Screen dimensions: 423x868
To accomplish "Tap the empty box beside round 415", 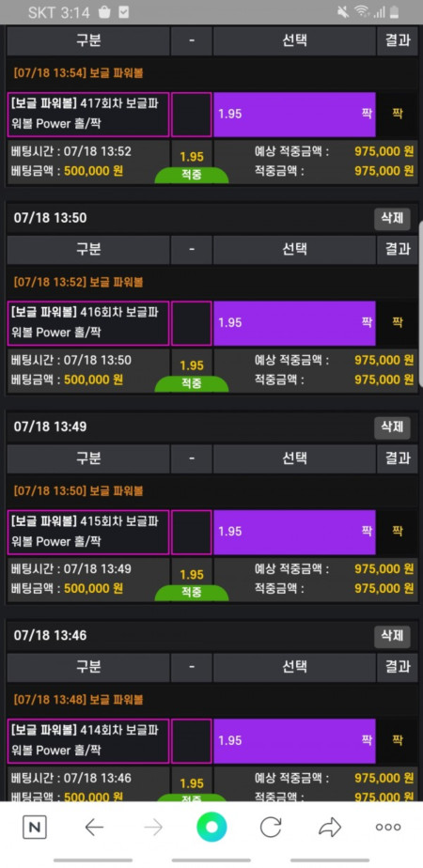I will pyautogui.click(x=192, y=532).
